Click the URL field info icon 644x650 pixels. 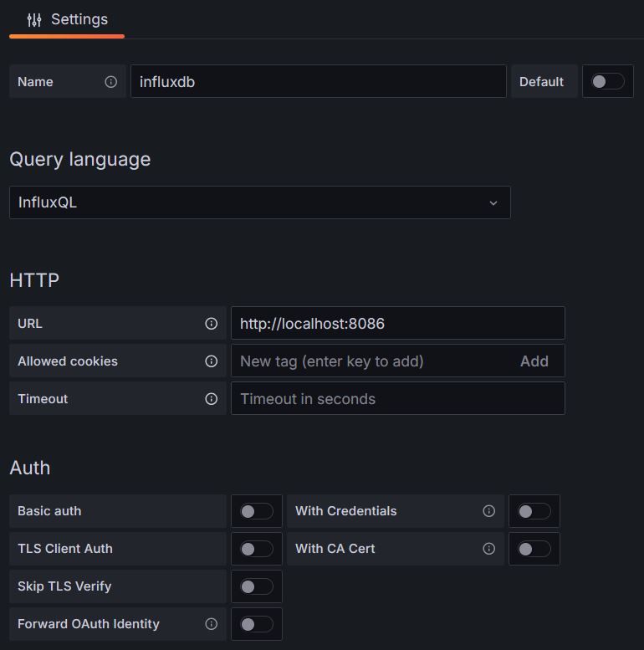click(x=212, y=324)
